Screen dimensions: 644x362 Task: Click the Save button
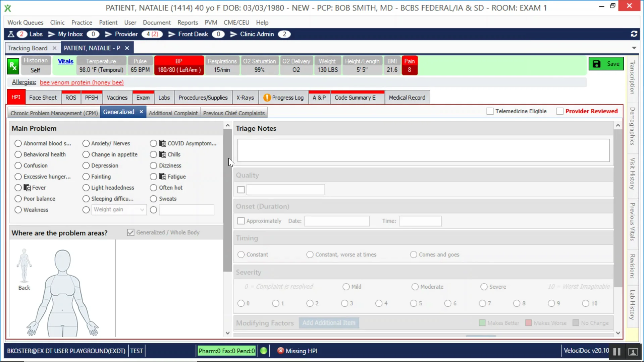click(x=606, y=64)
